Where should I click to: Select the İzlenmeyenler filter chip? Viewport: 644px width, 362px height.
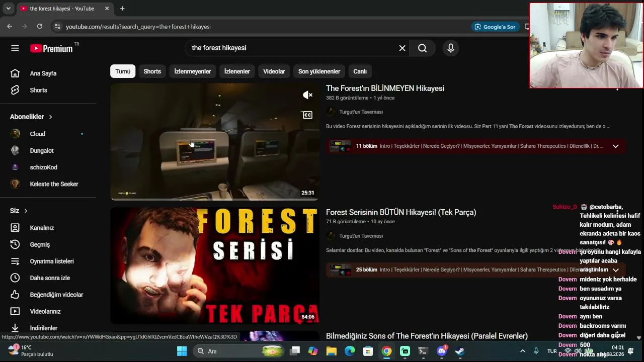pos(193,71)
